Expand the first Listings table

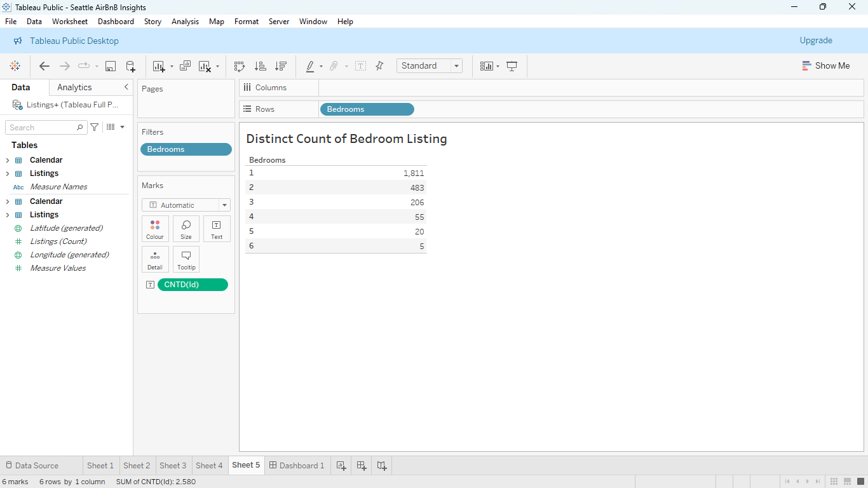(8, 173)
